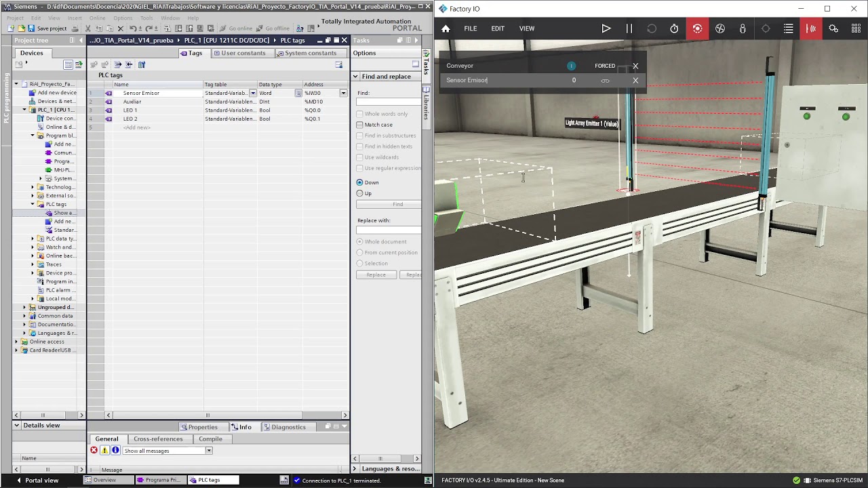Image resolution: width=868 pixels, height=488 pixels.
Task: Click the Match case checkbox
Action: [x=360, y=125]
